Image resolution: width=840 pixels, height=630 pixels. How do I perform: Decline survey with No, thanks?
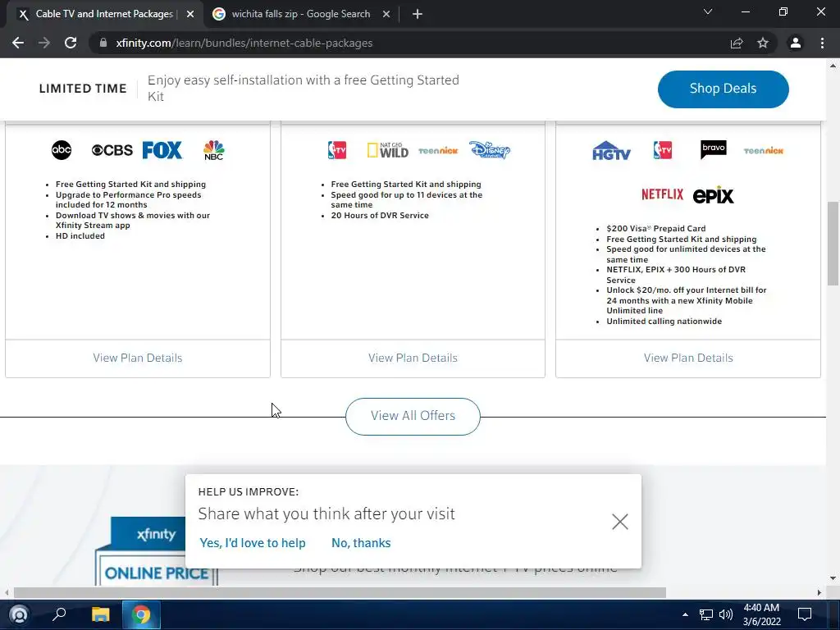[361, 543]
